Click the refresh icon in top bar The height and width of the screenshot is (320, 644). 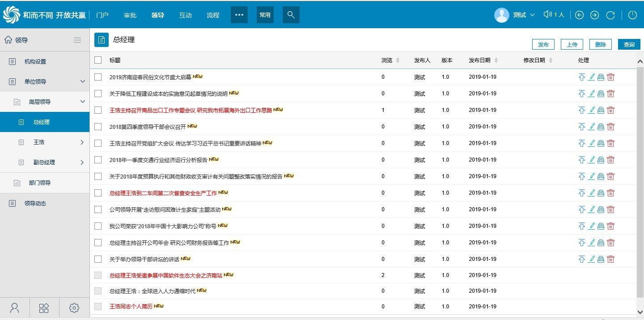pos(610,15)
